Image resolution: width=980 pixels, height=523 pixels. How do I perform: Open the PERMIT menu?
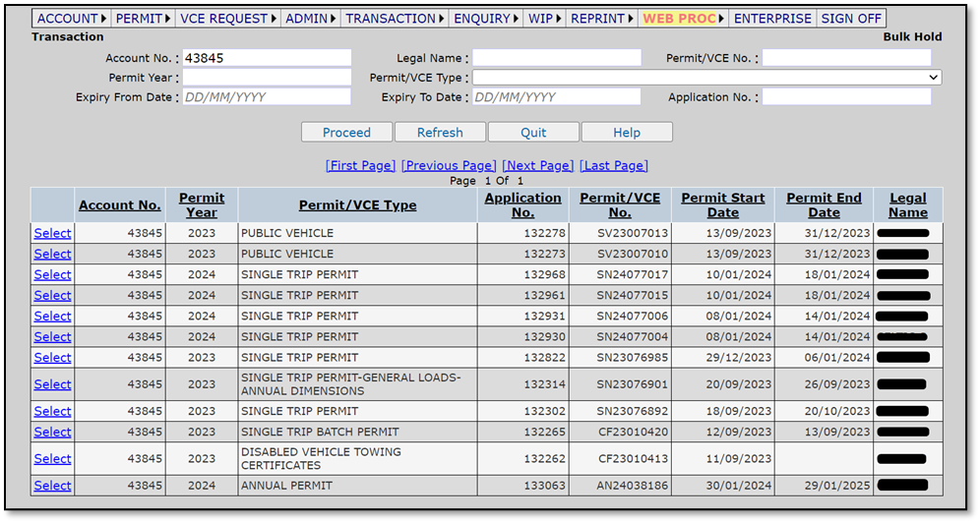(143, 19)
